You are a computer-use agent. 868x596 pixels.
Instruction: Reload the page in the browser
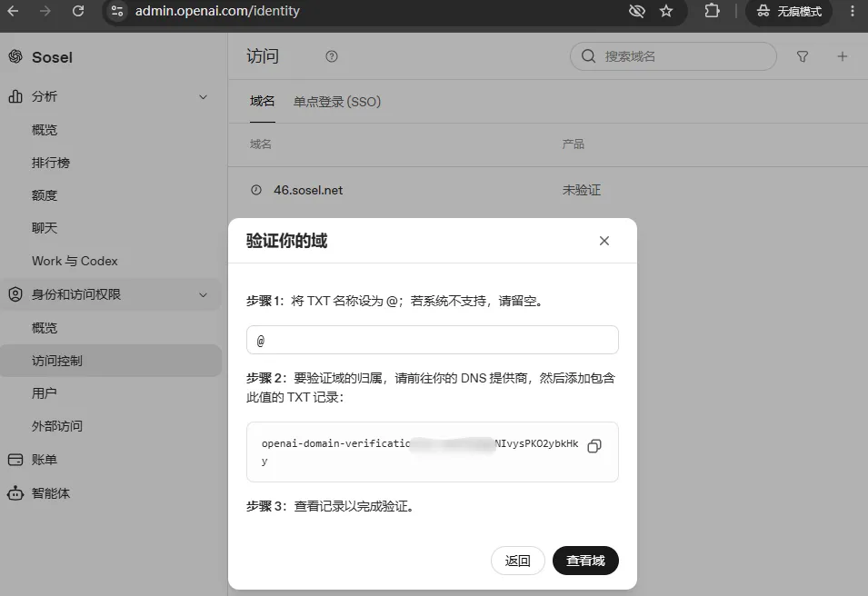tap(78, 11)
